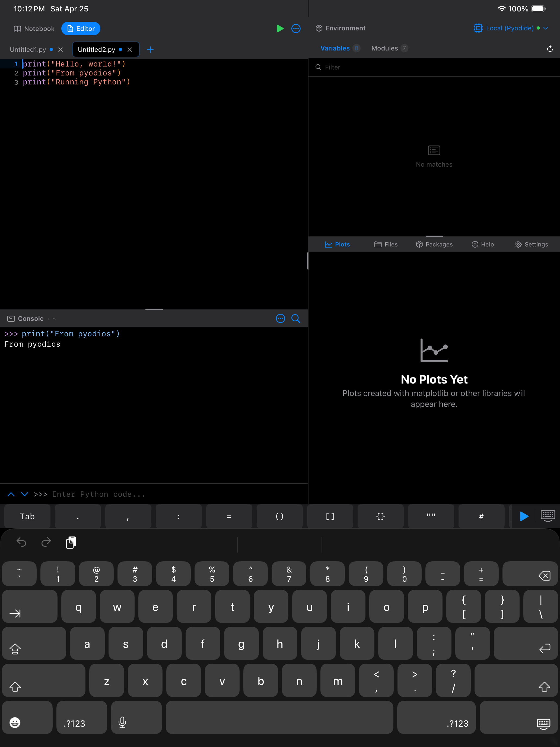560x747 pixels.
Task: Tap the tilde backtick key
Action: [19, 574]
